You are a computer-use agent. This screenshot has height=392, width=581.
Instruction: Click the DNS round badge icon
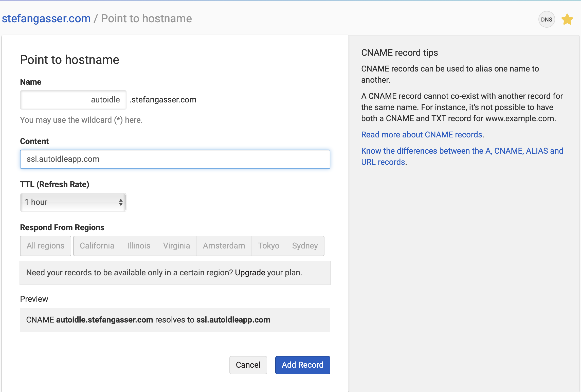pos(547,20)
